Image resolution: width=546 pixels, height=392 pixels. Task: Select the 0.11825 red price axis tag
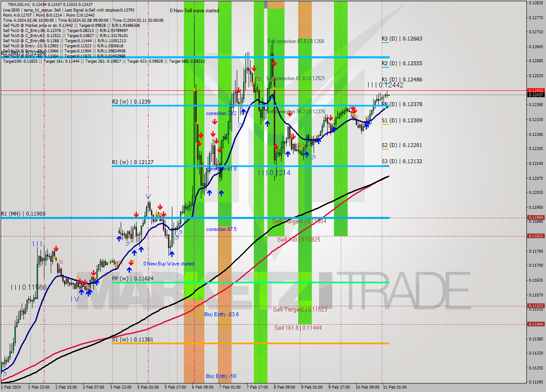(536, 236)
